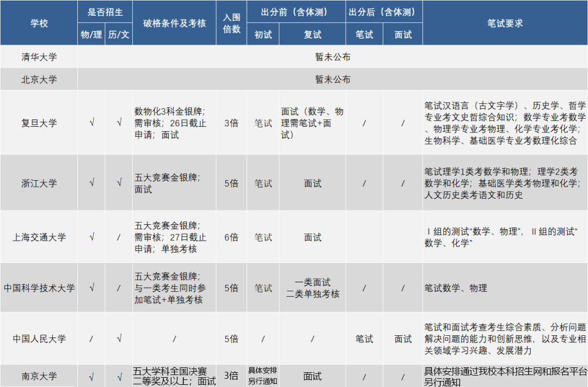Click the 5倍 cell for 中国人民大学

click(x=231, y=339)
